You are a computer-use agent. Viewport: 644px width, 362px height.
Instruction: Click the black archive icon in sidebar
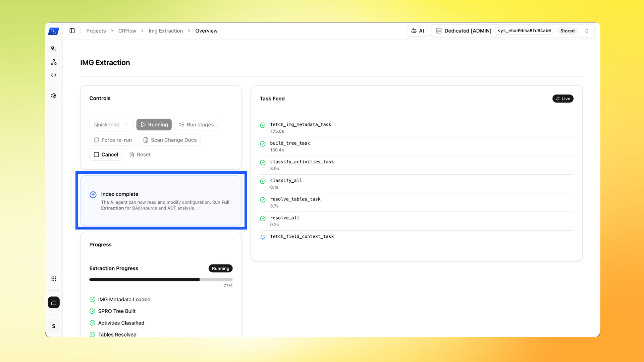[x=54, y=302]
